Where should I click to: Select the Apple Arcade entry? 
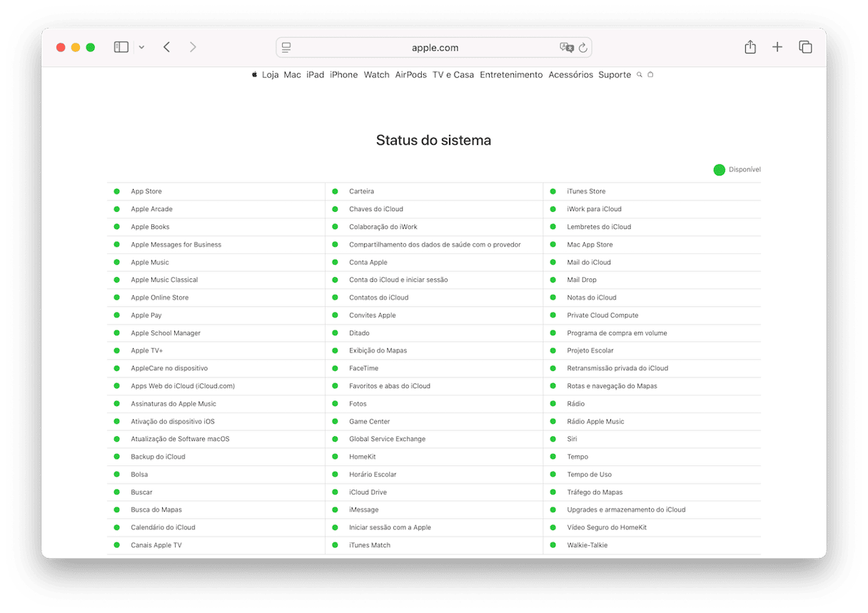click(151, 209)
